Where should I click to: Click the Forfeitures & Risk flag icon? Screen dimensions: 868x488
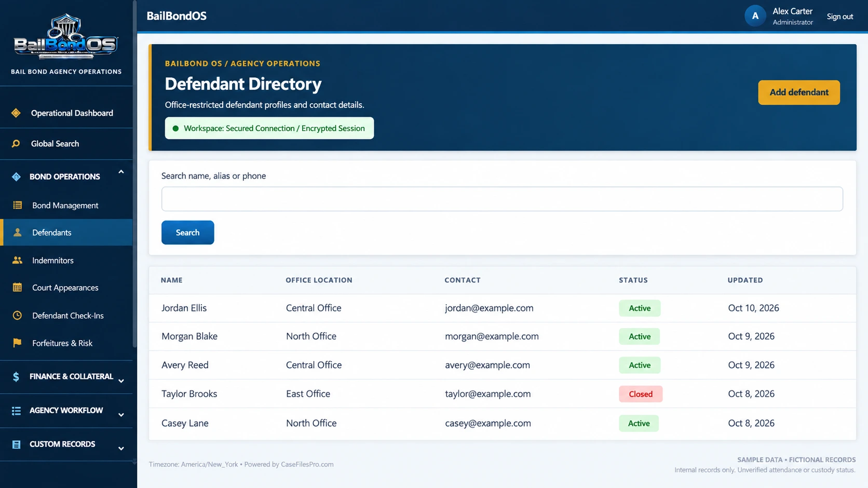[17, 343]
